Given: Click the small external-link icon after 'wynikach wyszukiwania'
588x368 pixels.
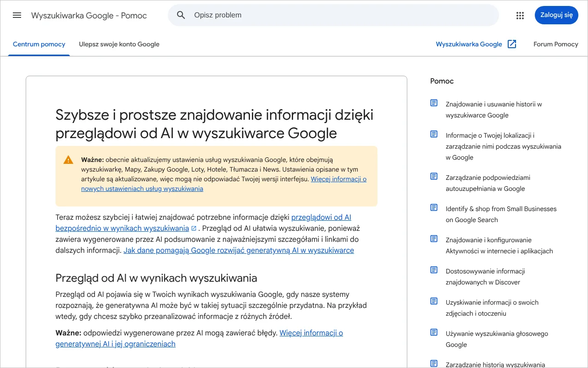Looking at the screenshot, I should tap(194, 229).
